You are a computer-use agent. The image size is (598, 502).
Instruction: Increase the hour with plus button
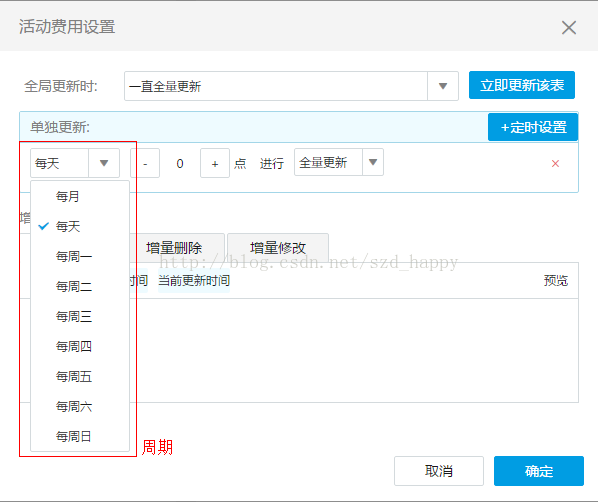tap(215, 163)
